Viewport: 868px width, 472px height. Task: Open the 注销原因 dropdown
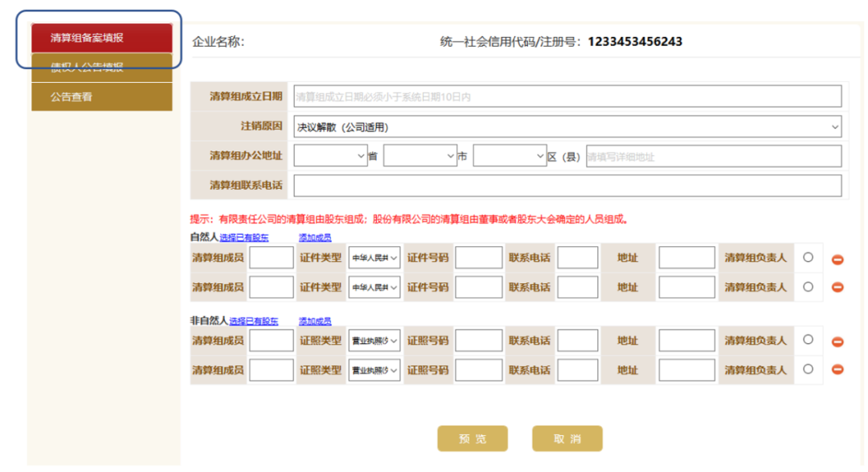point(567,127)
